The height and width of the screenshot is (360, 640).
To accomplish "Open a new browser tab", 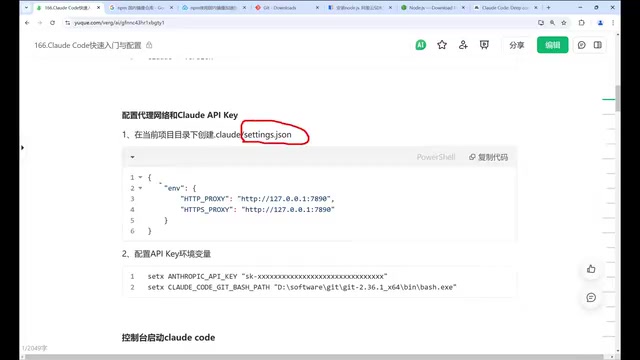I will (548, 8).
